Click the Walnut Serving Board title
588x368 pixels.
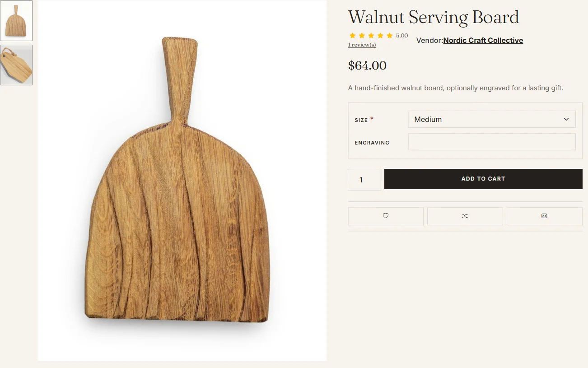click(434, 17)
